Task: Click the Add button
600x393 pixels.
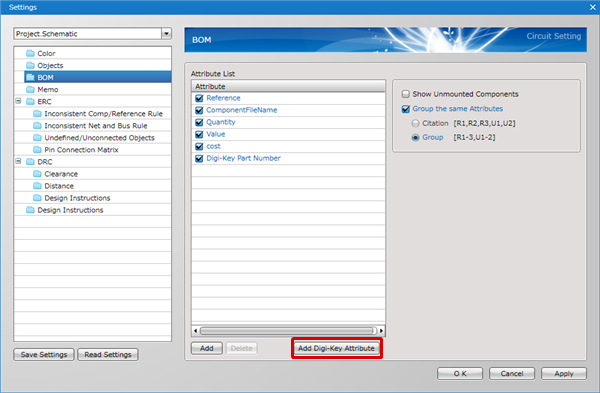Action: tap(207, 348)
